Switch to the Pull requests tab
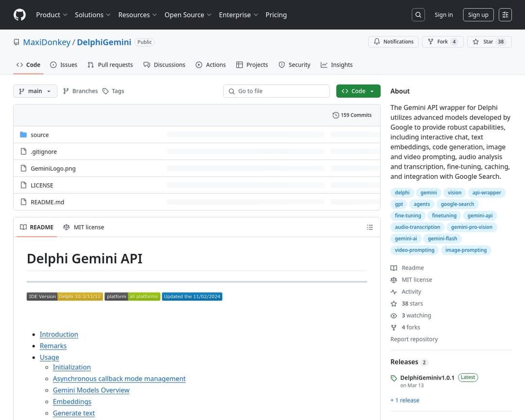Image resolution: width=525 pixels, height=420 pixels. pos(110,65)
